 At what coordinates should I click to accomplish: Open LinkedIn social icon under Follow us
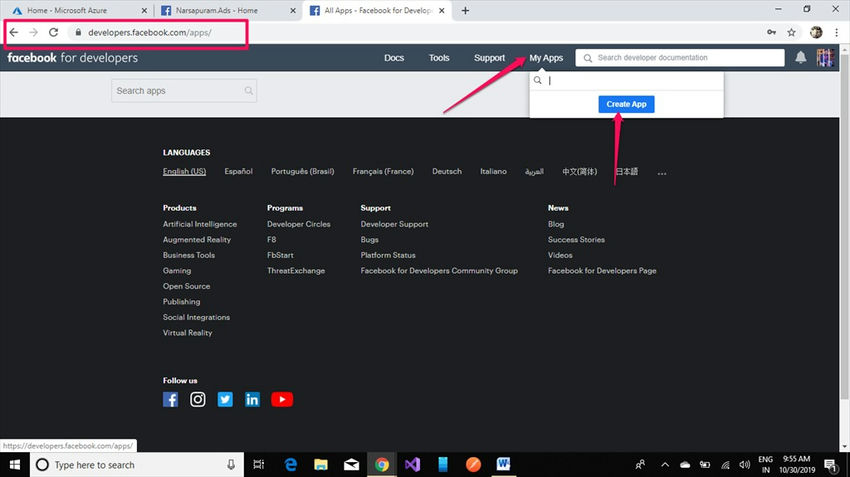pyautogui.click(x=252, y=399)
